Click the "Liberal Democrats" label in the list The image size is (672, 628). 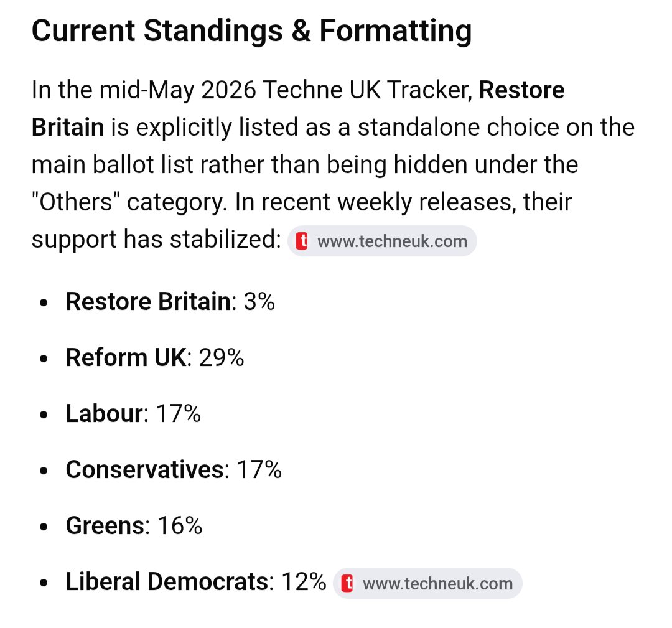coord(167,582)
